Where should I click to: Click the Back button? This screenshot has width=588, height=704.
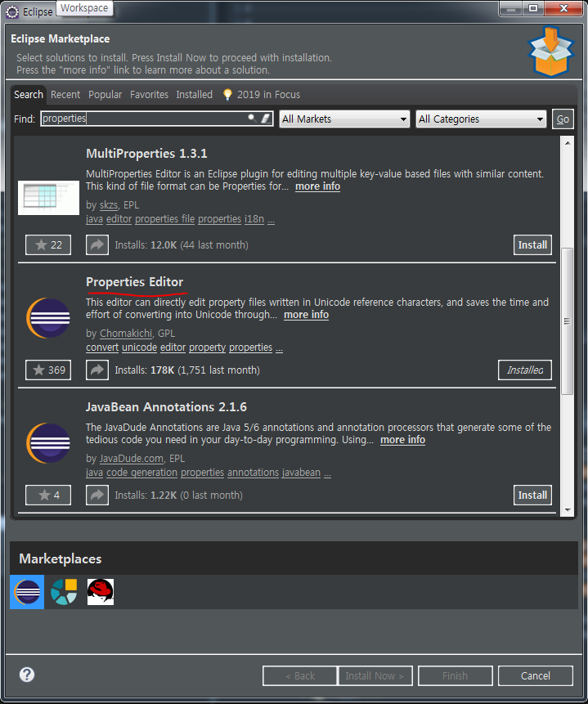tap(300, 675)
